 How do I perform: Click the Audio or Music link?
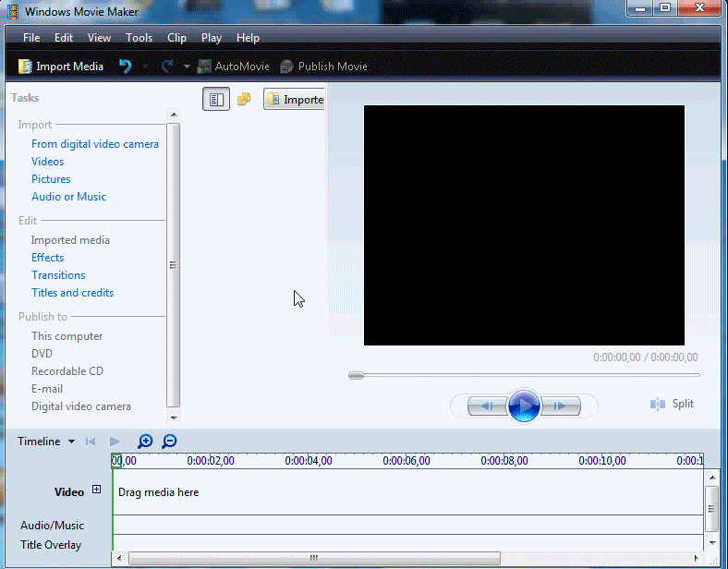pyautogui.click(x=68, y=197)
